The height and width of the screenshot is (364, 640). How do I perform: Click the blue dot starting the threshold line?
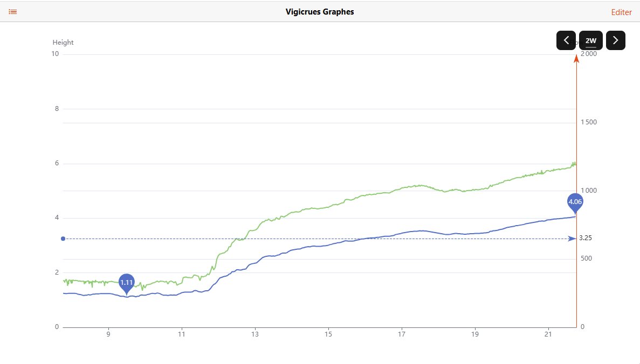click(x=63, y=239)
